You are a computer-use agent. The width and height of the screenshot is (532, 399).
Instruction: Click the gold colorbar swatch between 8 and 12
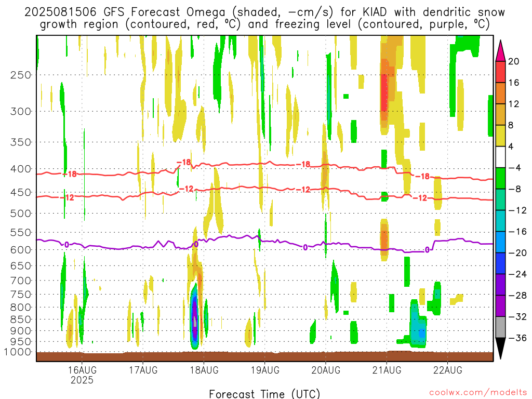[500, 115]
